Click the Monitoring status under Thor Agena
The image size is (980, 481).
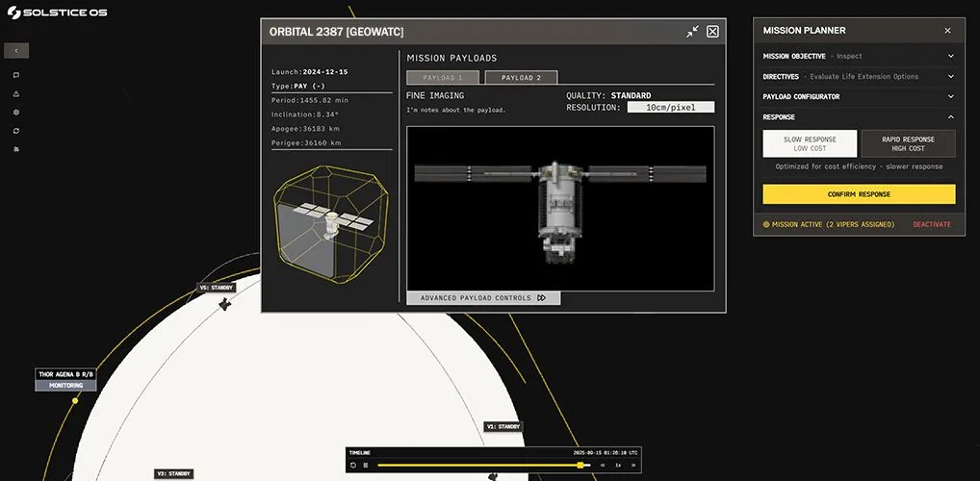(x=66, y=386)
